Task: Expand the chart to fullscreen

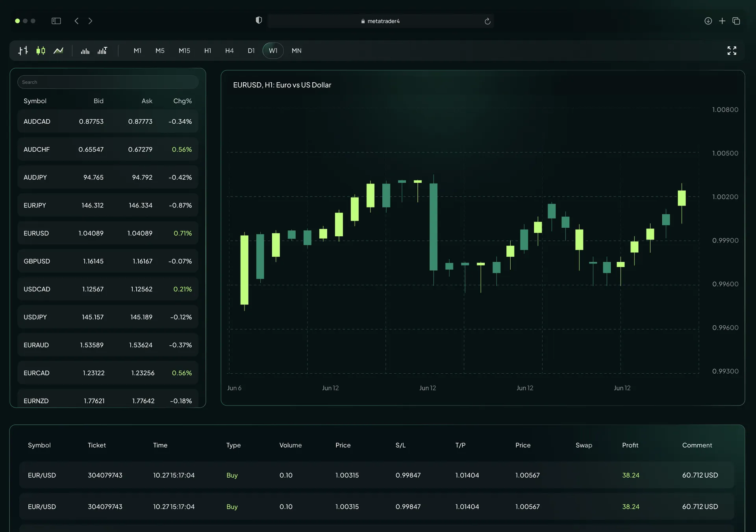Action: click(x=732, y=50)
